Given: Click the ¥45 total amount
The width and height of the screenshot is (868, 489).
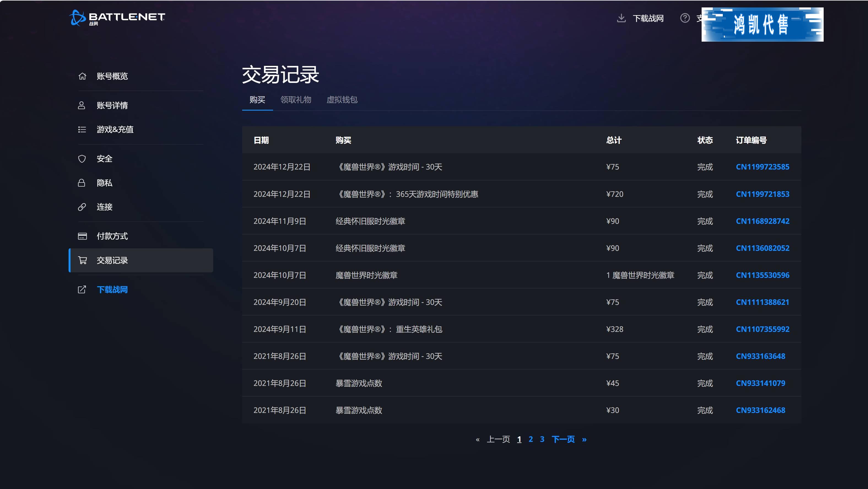Looking at the screenshot, I should coord(613,383).
